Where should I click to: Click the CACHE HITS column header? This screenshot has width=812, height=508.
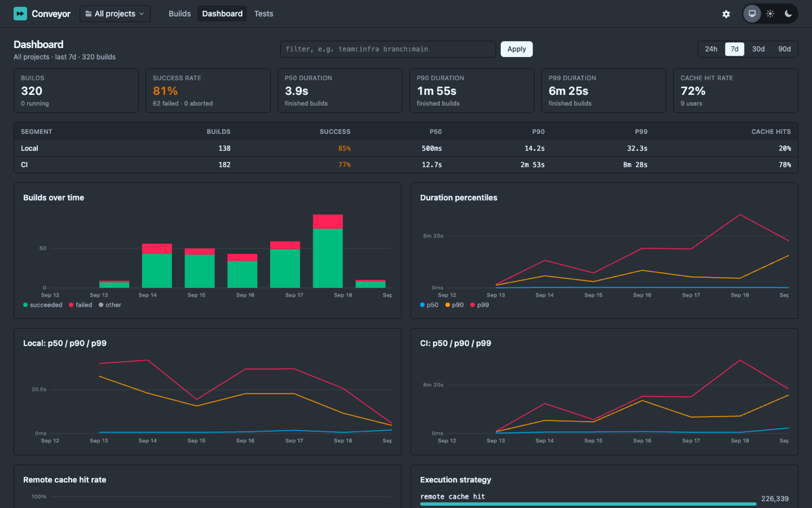pos(771,131)
